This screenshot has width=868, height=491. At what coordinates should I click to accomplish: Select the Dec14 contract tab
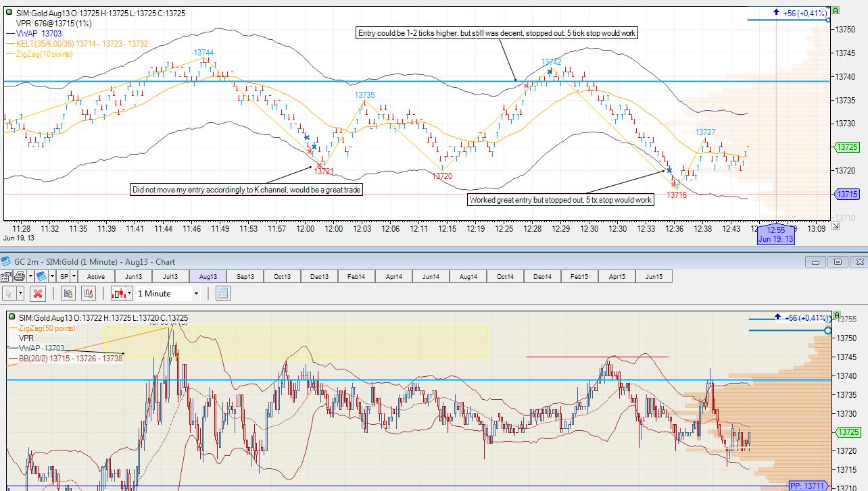(542, 276)
